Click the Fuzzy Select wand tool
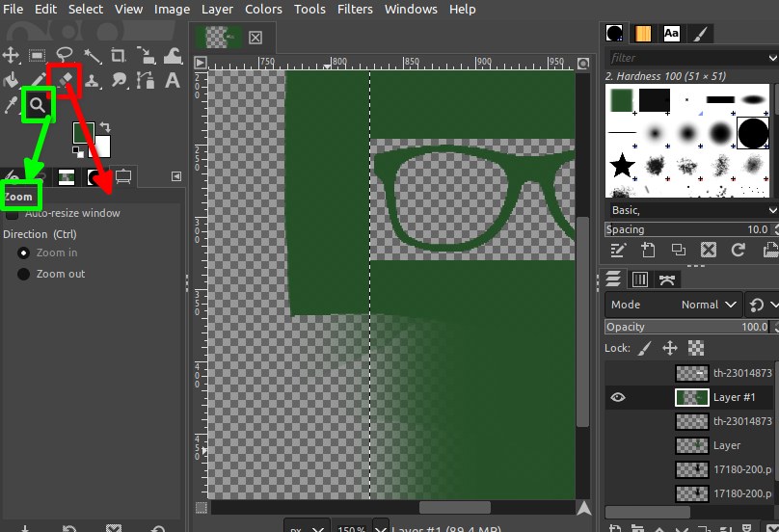 click(x=93, y=55)
